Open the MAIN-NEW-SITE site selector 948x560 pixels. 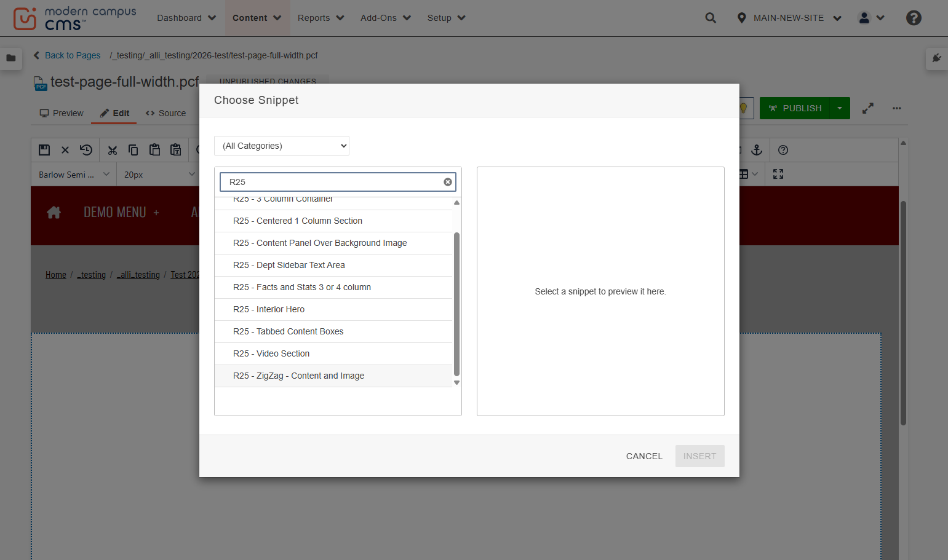point(789,18)
